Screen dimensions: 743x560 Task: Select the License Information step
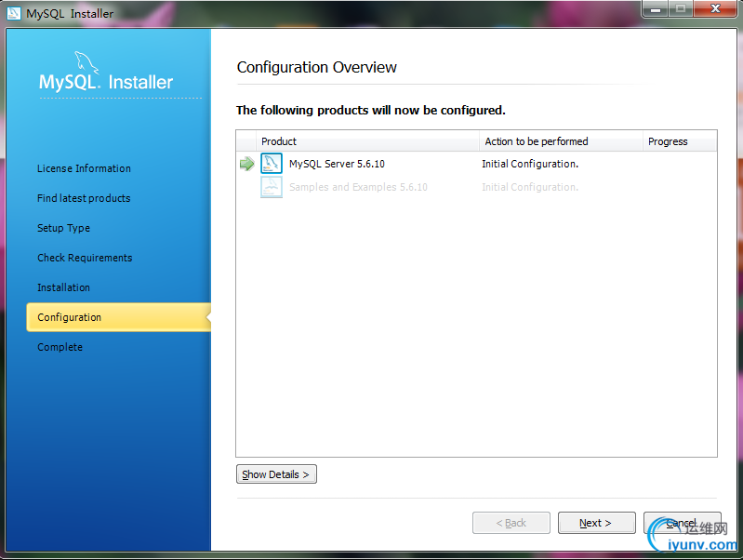(84, 168)
